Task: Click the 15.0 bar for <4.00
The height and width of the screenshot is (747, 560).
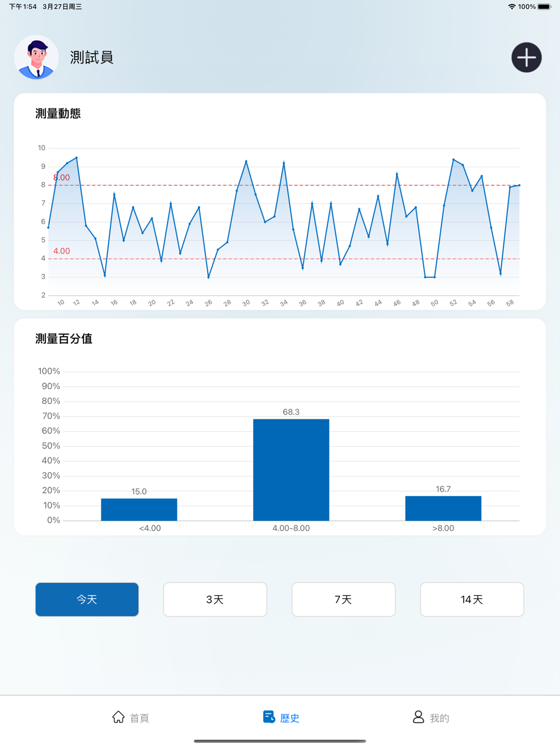Action: pos(139,510)
